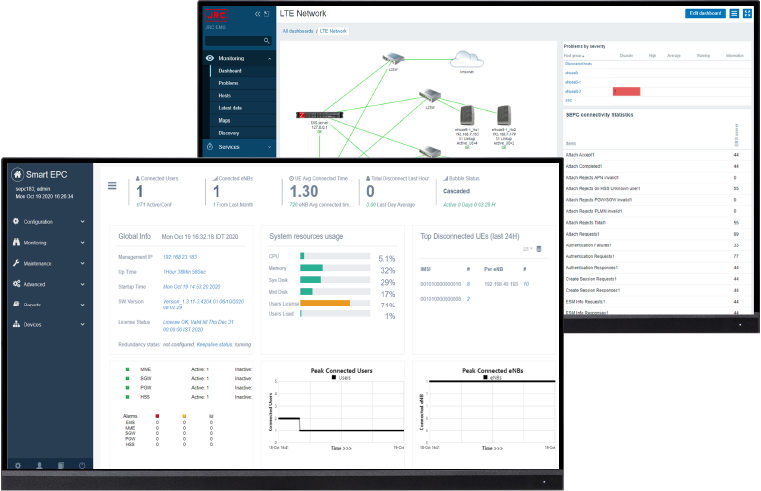Click the power icon in bottom sidebar
The image size is (761, 491).
82,466
